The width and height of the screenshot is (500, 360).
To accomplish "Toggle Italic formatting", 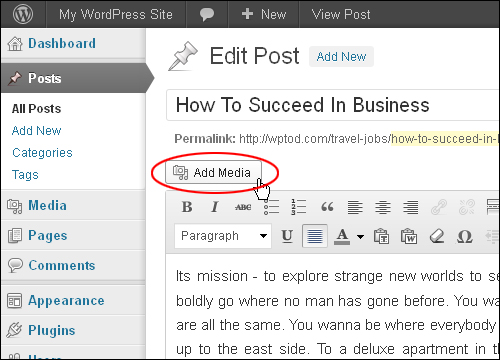I will pos(215,207).
